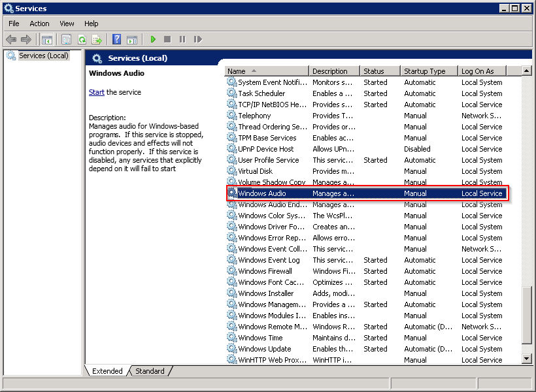This screenshot has height=392, width=536.
Task: Click the gear icon of Telephony row
Action: pos(232,115)
